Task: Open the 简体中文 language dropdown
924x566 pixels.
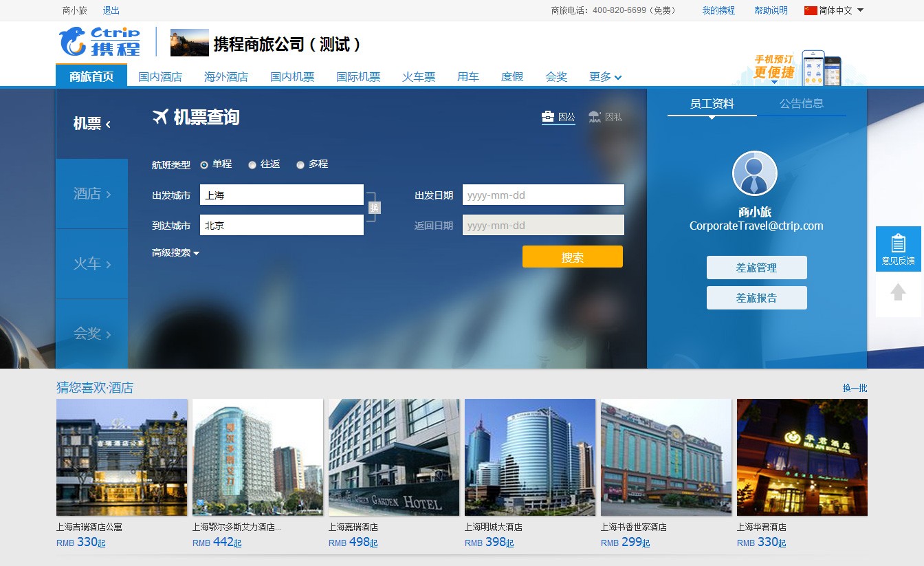Action: click(834, 10)
